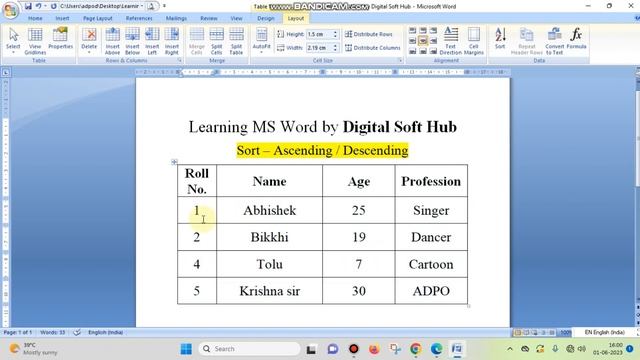
Task: Click the ruler tab selector button
Action: pyautogui.click(x=6, y=73)
